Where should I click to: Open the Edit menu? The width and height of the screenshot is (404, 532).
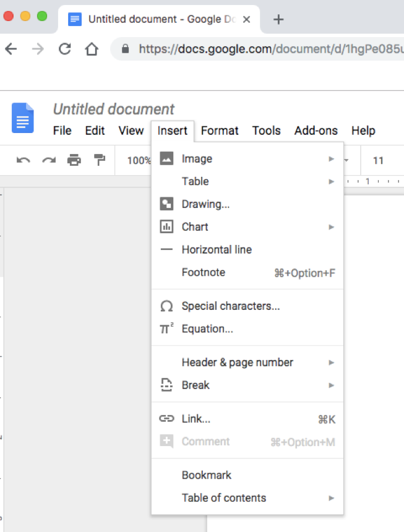click(95, 131)
